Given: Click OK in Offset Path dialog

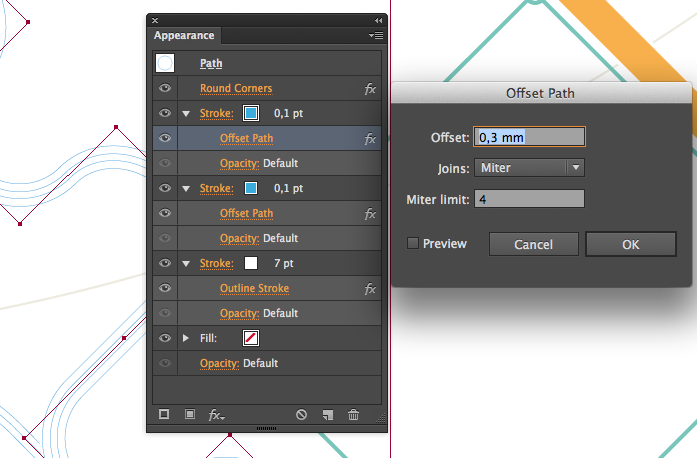Looking at the screenshot, I should [x=630, y=245].
